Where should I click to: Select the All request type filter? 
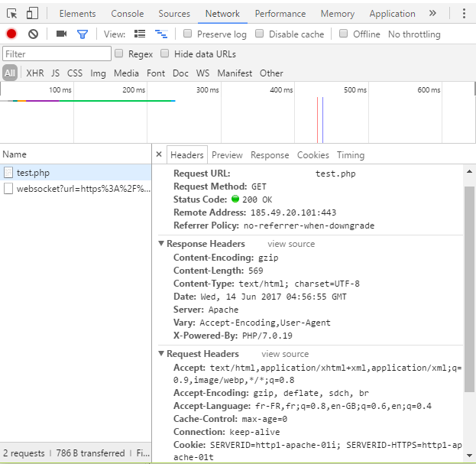coord(10,73)
